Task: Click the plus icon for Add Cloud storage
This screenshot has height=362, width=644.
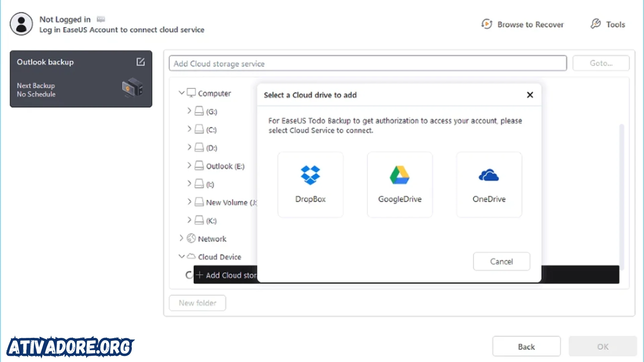Action: coord(200,275)
